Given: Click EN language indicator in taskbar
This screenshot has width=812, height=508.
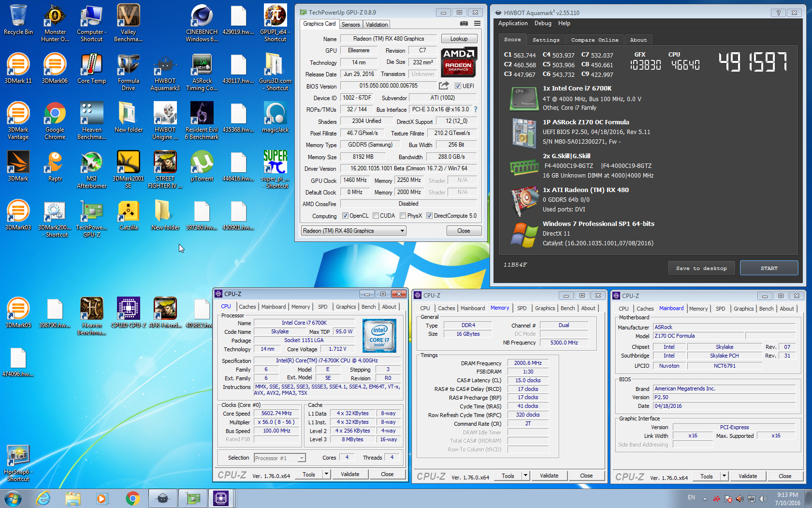Looking at the screenshot, I should [x=692, y=497].
